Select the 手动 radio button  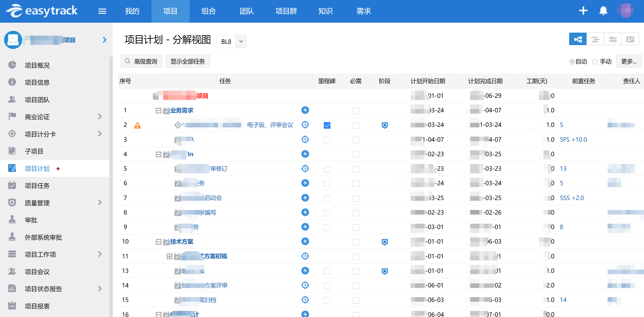[595, 62]
